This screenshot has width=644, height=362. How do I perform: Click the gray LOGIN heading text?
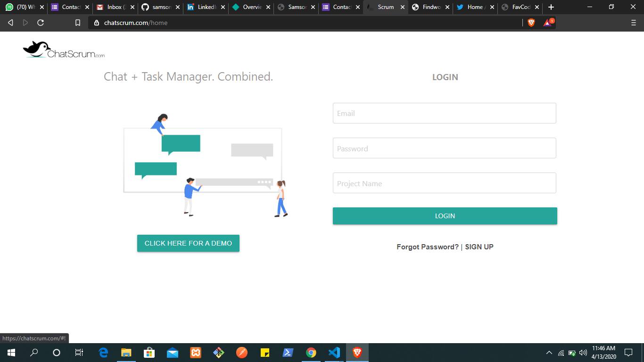(x=445, y=77)
